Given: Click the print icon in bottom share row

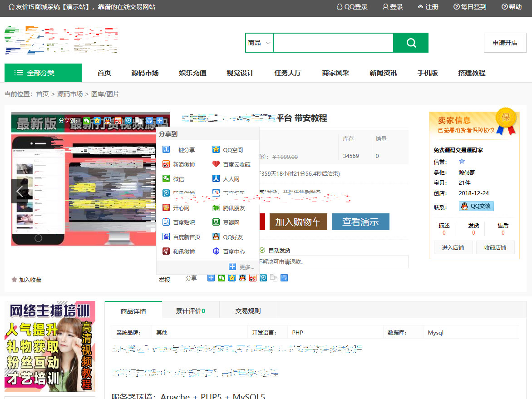Looking at the screenshot, I should [x=284, y=278].
